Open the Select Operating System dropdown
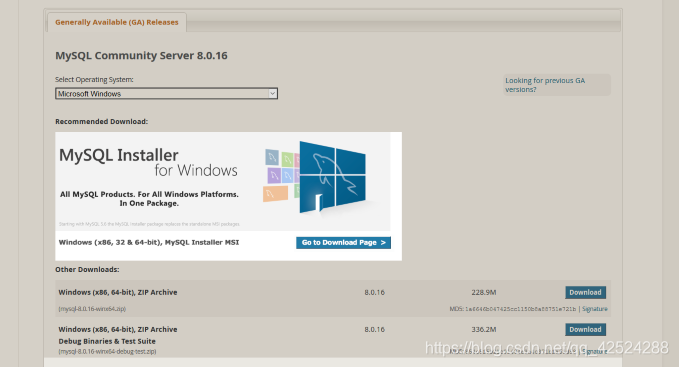Viewport: 679px width, 367px height. (166, 93)
